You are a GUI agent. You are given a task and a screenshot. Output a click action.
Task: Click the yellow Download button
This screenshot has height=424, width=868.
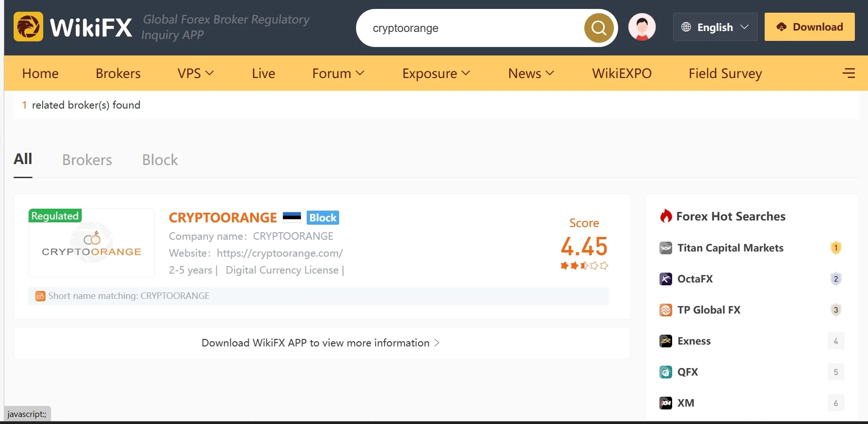810,27
